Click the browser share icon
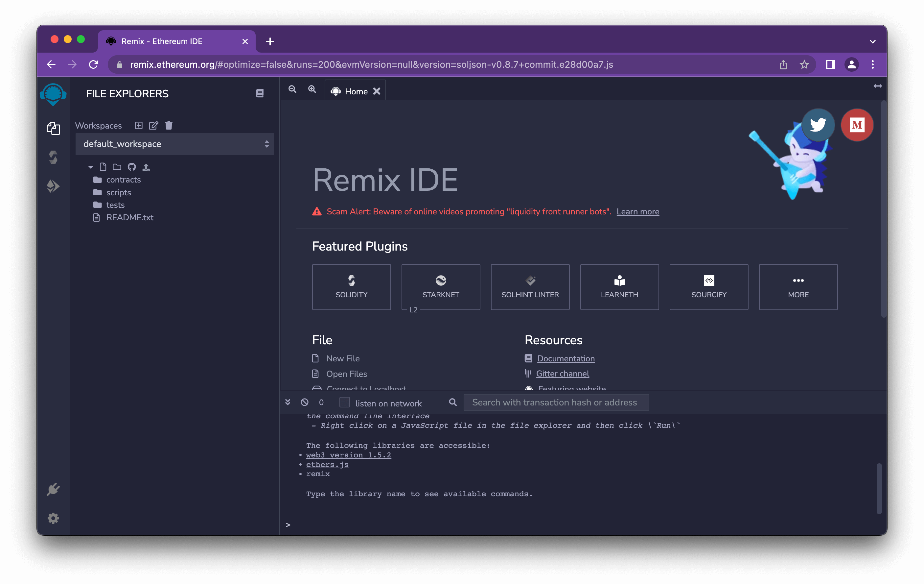The height and width of the screenshot is (584, 924). (783, 64)
